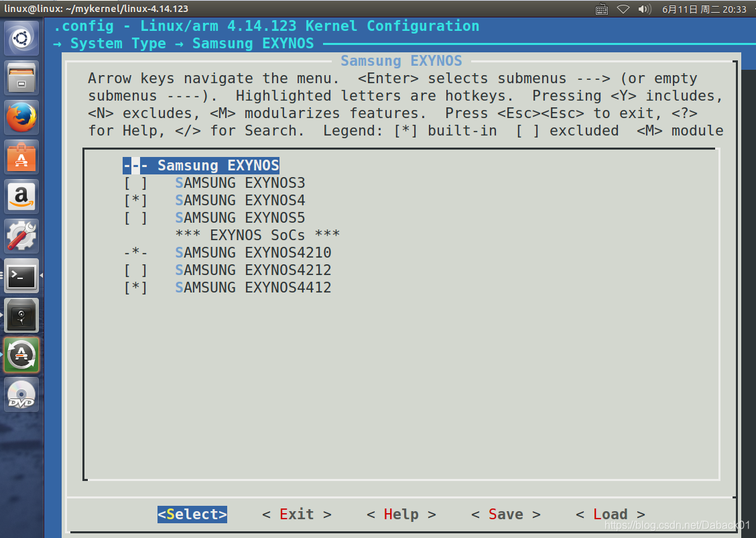Open System Settings wrench icon
The width and height of the screenshot is (756, 538).
21,236
